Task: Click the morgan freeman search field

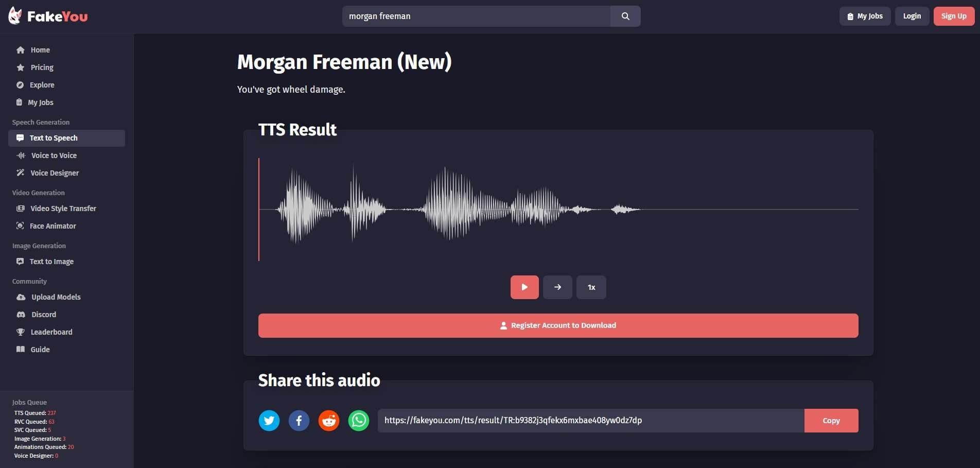Action: tap(476, 16)
